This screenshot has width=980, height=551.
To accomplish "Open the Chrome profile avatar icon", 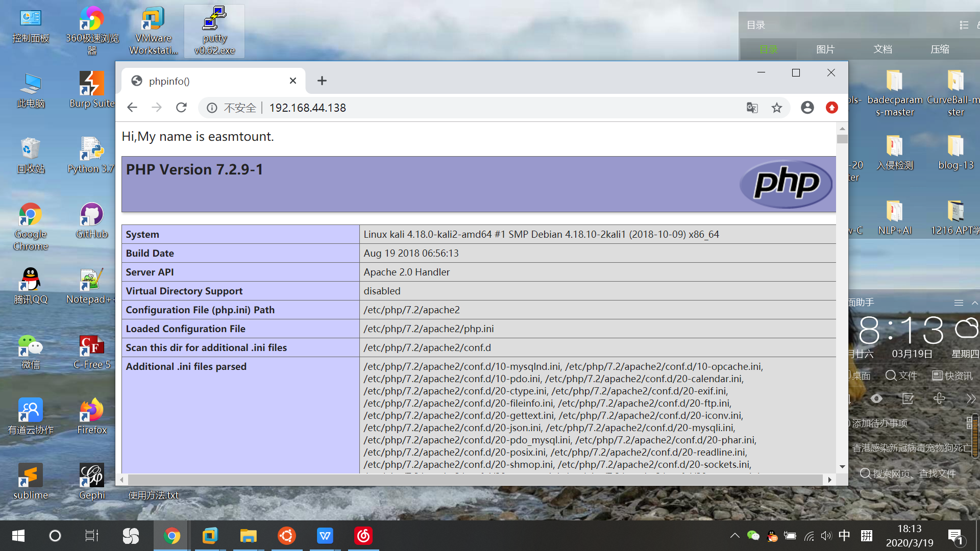I will (x=807, y=108).
